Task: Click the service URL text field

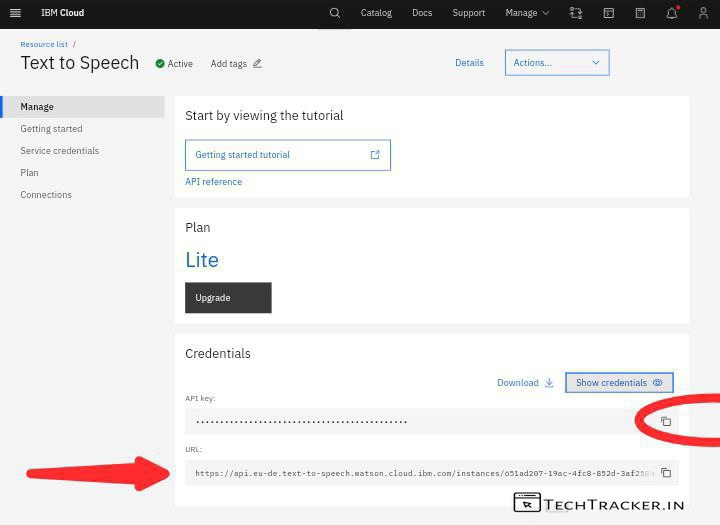Action: pyautogui.click(x=420, y=473)
